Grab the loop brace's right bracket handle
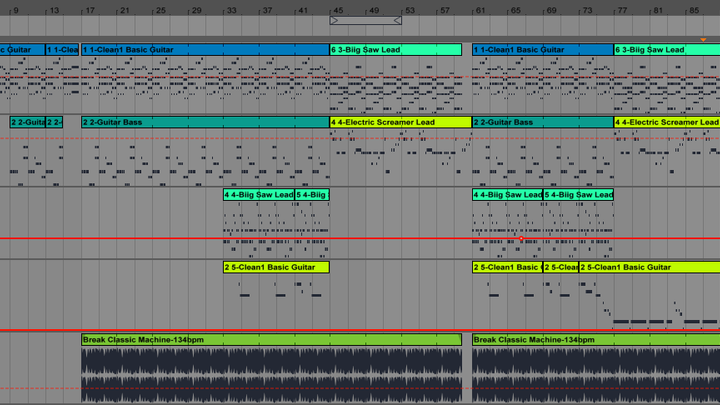 (399, 20)
